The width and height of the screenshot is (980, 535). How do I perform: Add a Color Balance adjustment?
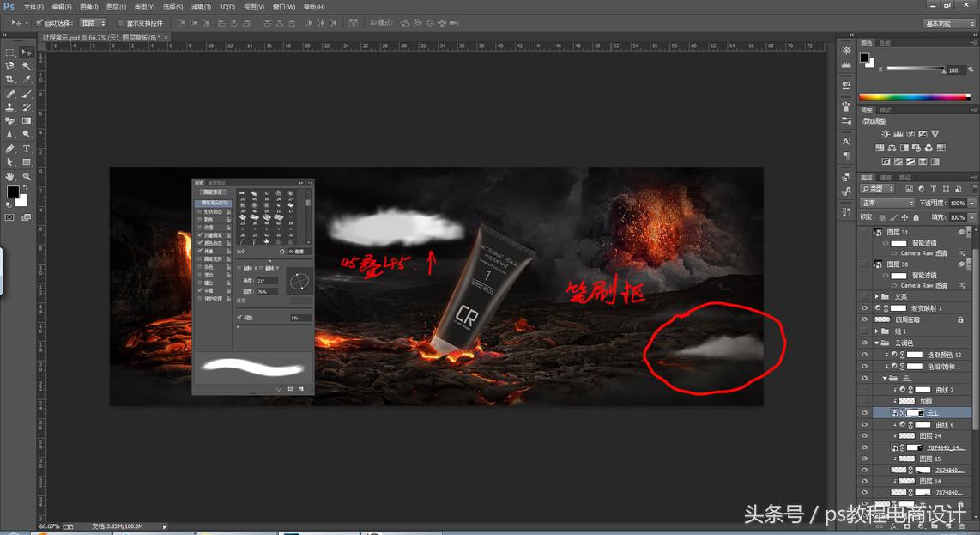pos(892,148)
